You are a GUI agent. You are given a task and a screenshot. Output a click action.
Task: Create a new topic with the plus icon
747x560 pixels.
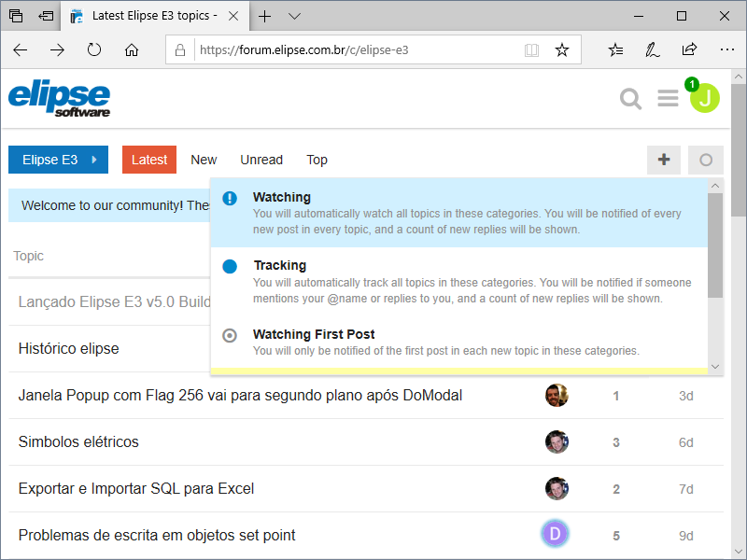coord(664,160)
